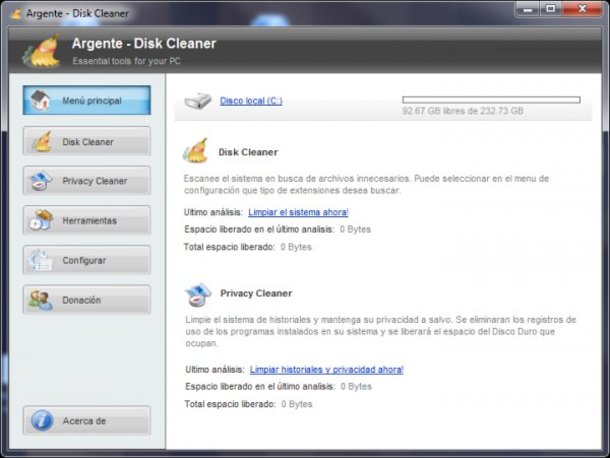610x458 pixels.
Task: Click the title bar app icon
Action: [16, 14]
